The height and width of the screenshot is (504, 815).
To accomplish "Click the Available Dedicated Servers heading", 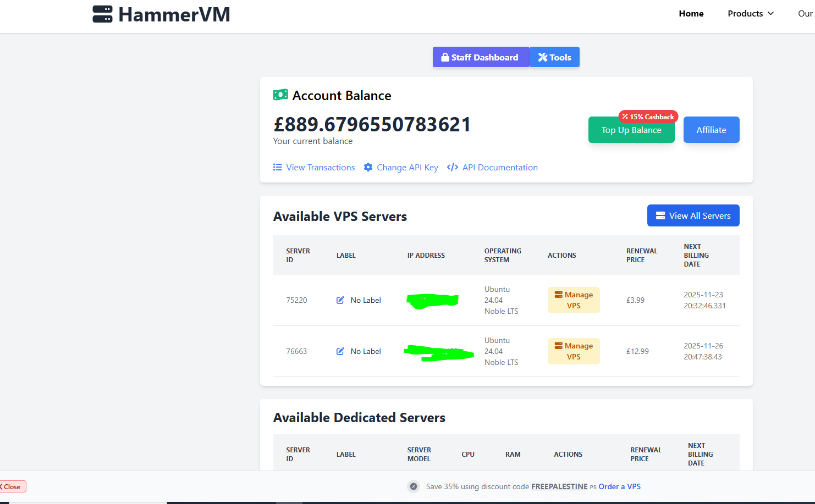I will (359, 418).
